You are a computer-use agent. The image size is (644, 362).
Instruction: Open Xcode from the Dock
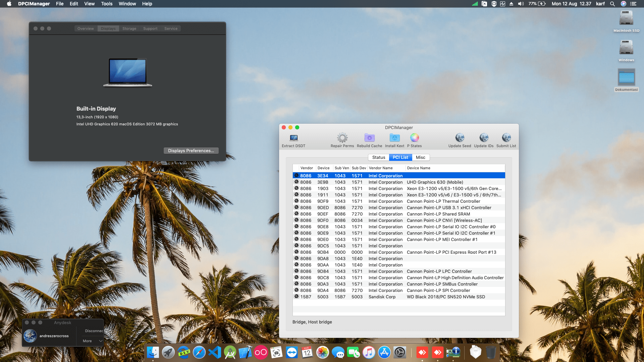tap(246, 352)
